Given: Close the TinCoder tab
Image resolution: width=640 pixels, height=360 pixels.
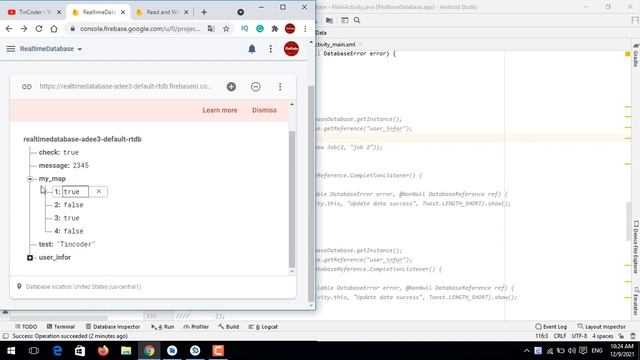Looking at the screenshot, I should point(59,12).
